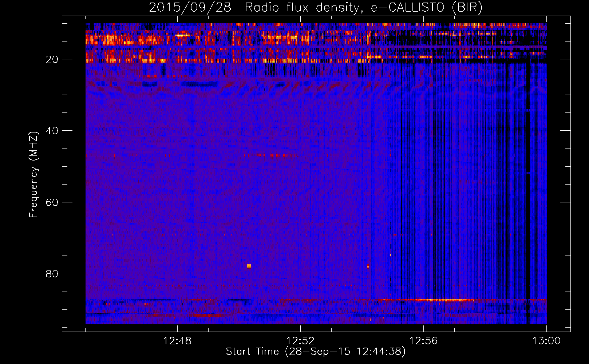The width and height of the screenshot is (589, 364).
Task: Click the 12:56 time tick label
Action: (x=423, y=341)
